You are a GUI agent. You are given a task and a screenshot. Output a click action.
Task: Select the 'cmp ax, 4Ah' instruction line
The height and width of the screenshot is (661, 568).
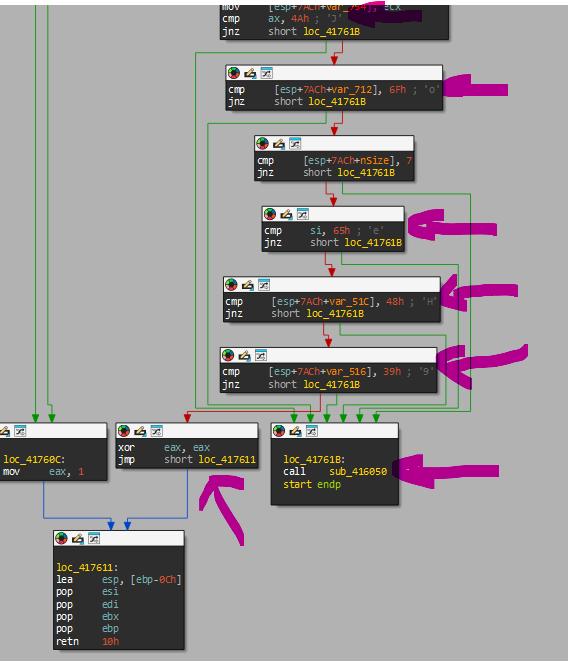[282, 19]
